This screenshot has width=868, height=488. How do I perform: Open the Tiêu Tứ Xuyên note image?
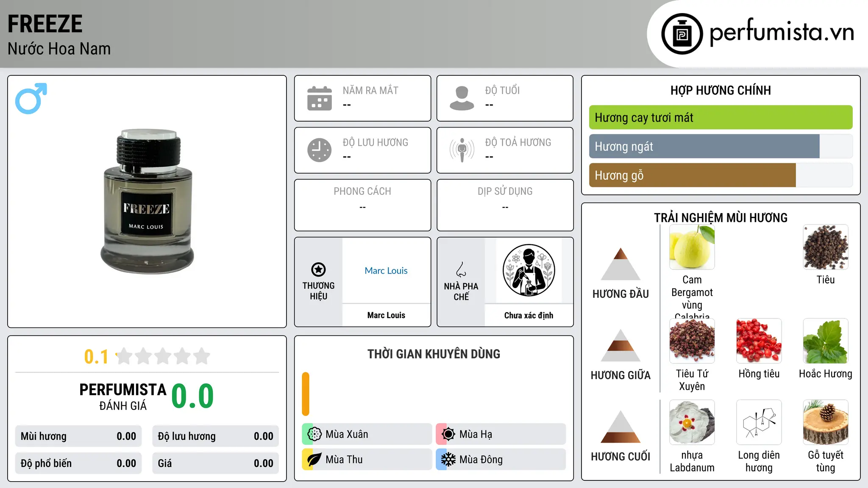point(692,341)
